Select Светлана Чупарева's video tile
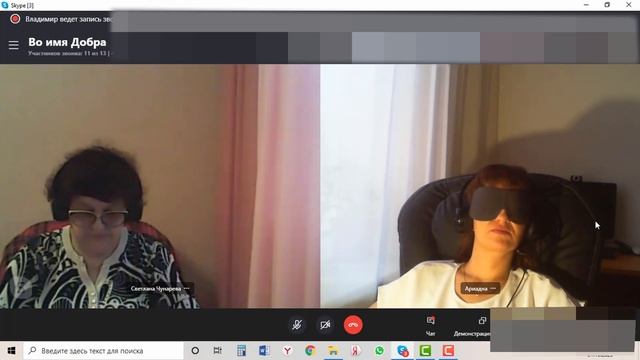 (160, 186)
